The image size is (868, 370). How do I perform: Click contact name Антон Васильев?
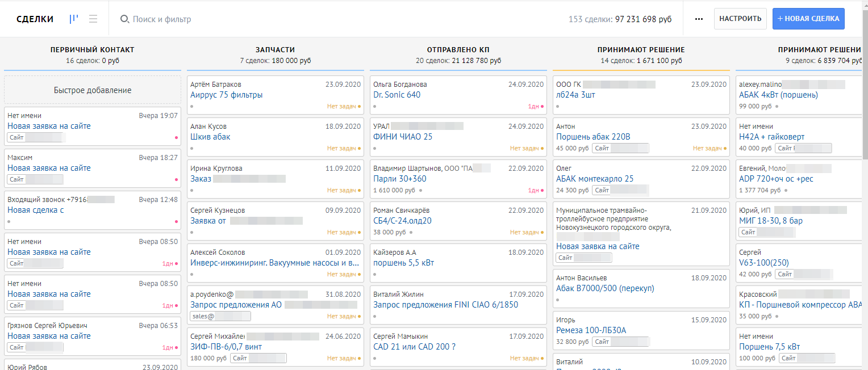(x=582, y=278)
